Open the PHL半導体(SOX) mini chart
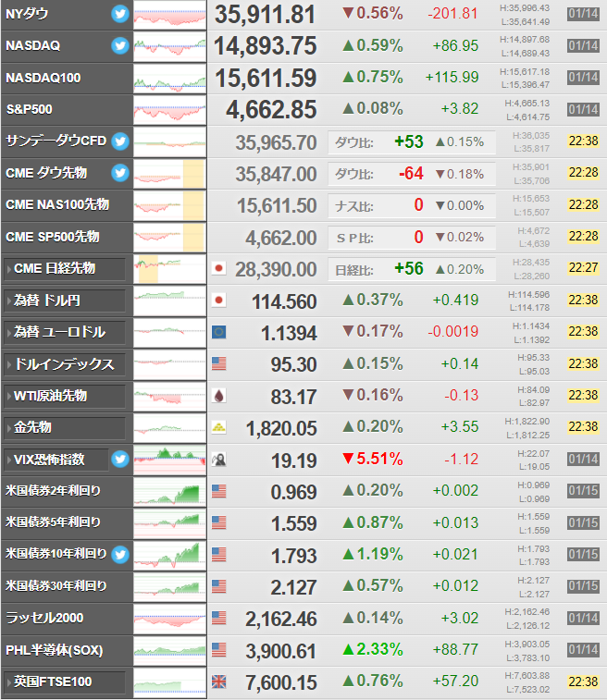The height and width of the screenshot is (700, 607). pos(169,650)
